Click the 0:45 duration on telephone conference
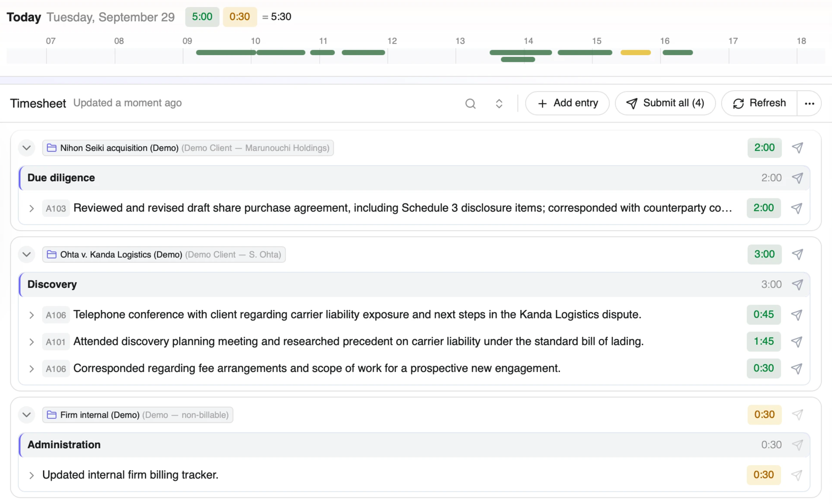832x504 pixels. click(x=763, y=315)
